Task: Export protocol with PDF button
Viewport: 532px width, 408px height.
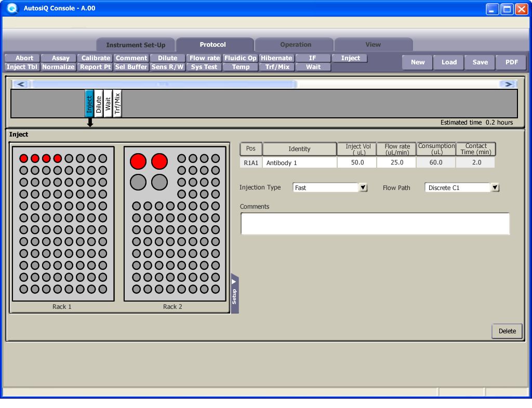Action: [511, 62]
